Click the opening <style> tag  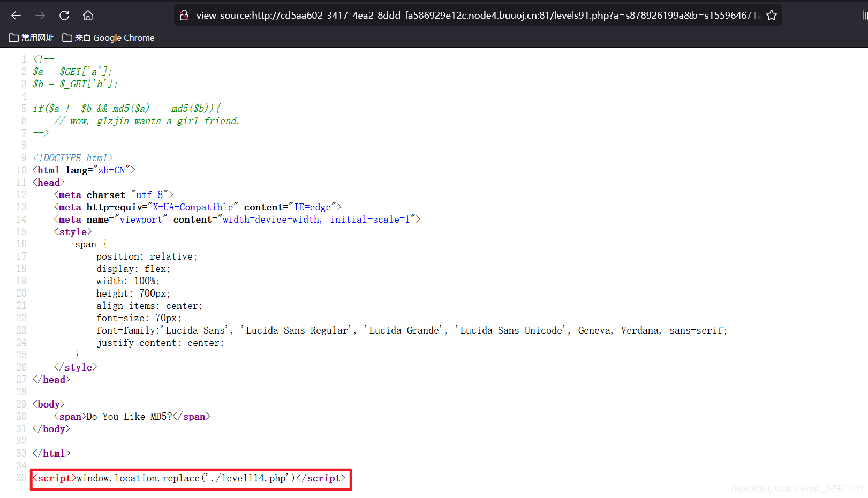(73, 232)
